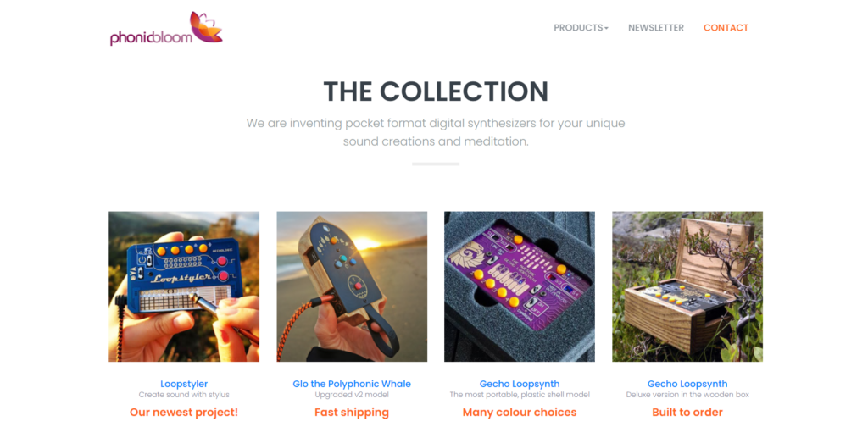Click the phonicbloom wordmark text
The image size is (868, 427).
[151, 37]
